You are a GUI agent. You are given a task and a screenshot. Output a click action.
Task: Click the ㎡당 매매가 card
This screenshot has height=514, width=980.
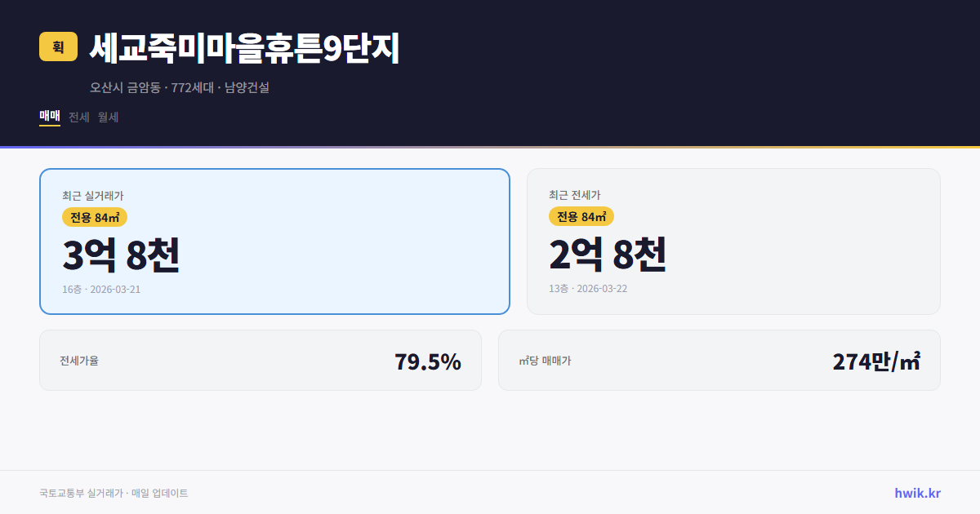point(719,360)
